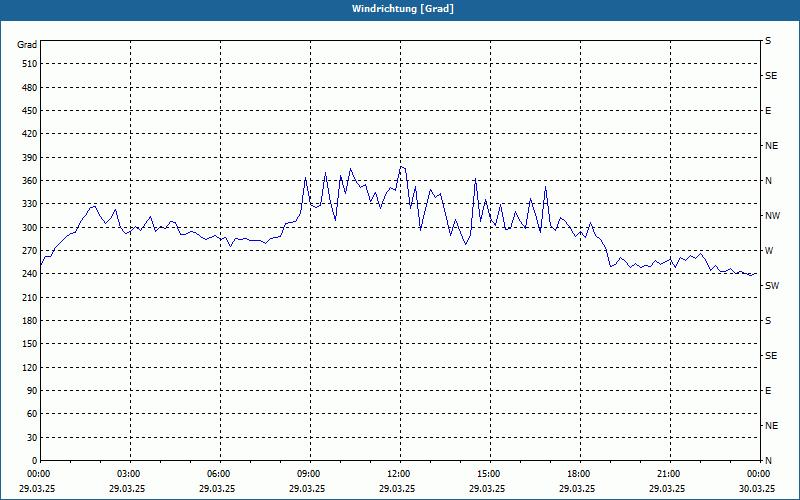Select the 150 degree axis label
The width and height of the screenshot is (800, 500).
click(x=30, y=344)
